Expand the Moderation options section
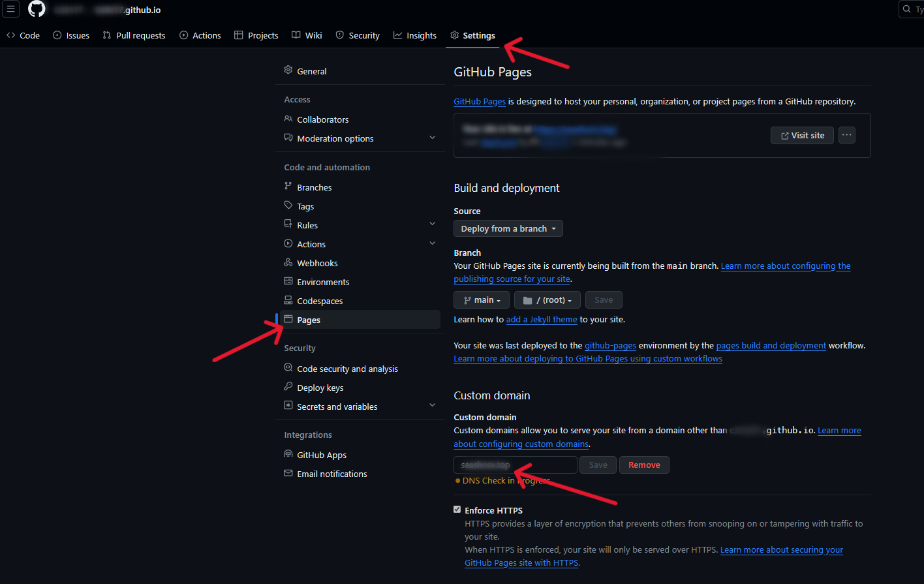Image resolution: width=924 pixels, height=584 pixels. (432, 138)
